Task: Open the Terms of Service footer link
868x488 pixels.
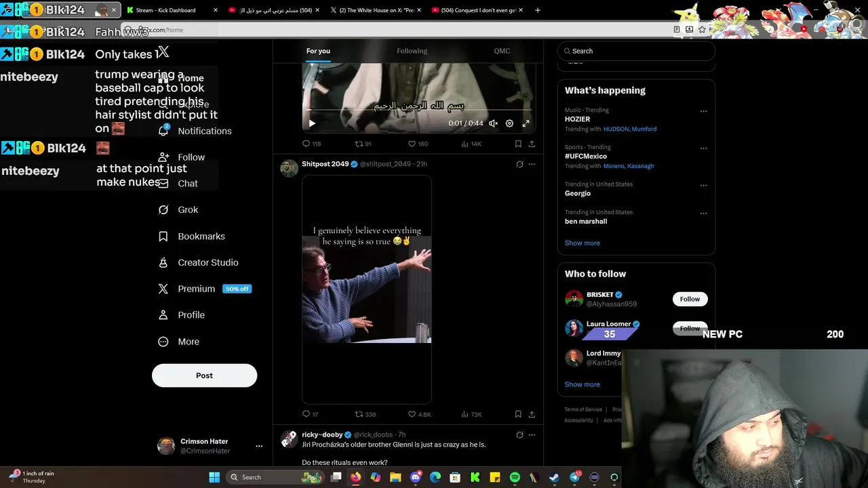Action: pos(583,409)
